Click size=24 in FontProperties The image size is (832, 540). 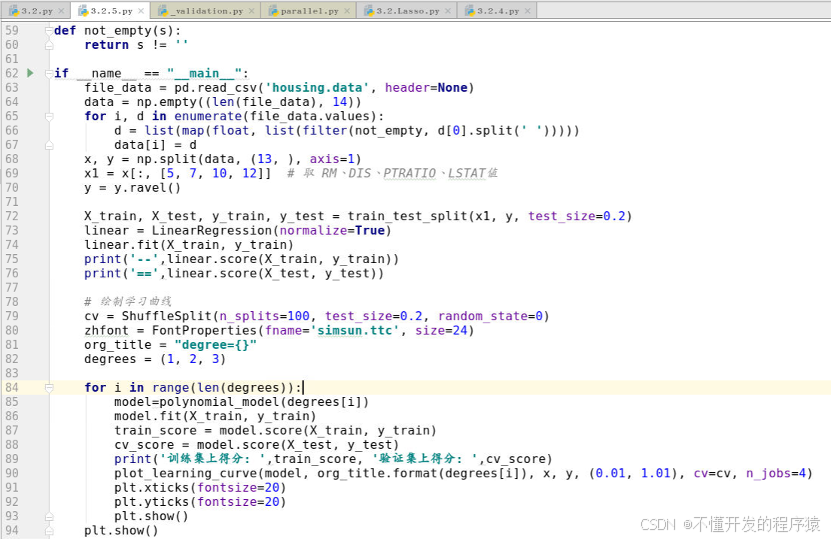point(441,330)
